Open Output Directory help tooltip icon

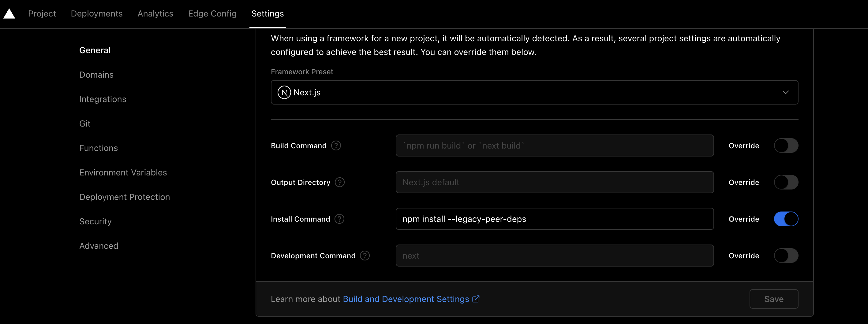(340, 182)
